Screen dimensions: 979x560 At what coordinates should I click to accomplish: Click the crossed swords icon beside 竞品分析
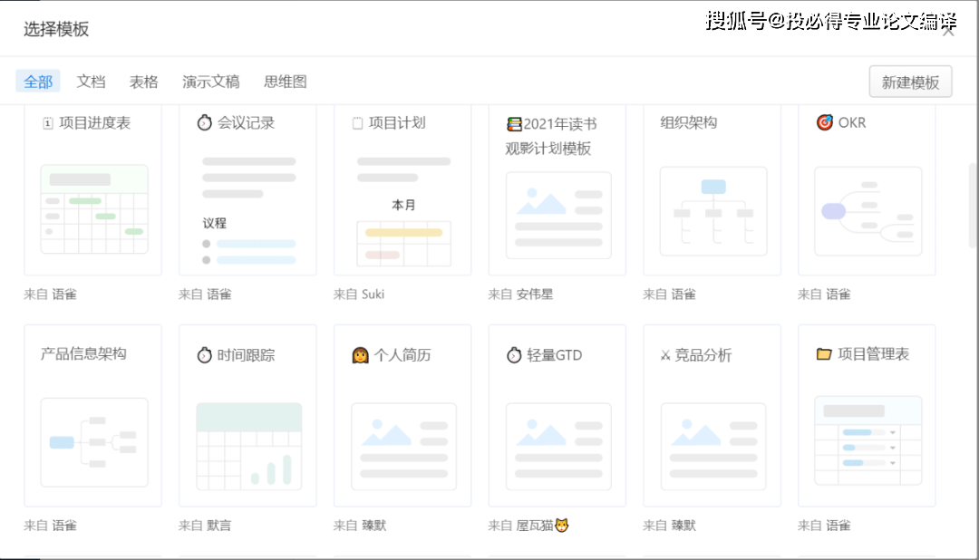pos(664,355)
